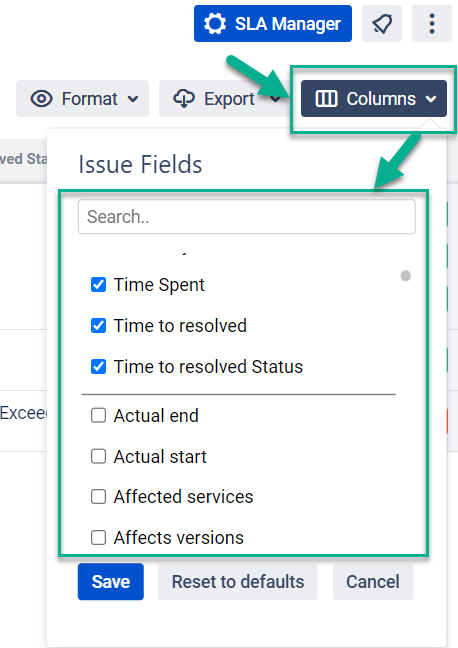This screenshot has height=648, width=458.
Task: Click the SLA Manager gear icon
Action: coord(215,24)
